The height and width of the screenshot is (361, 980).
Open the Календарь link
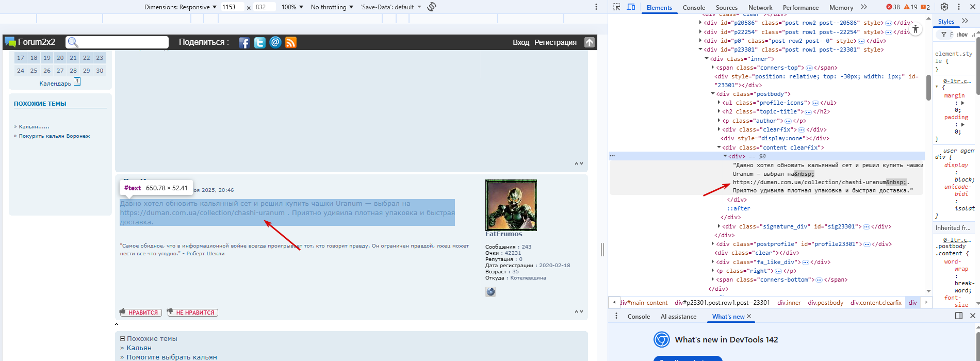tap(55, 84)
